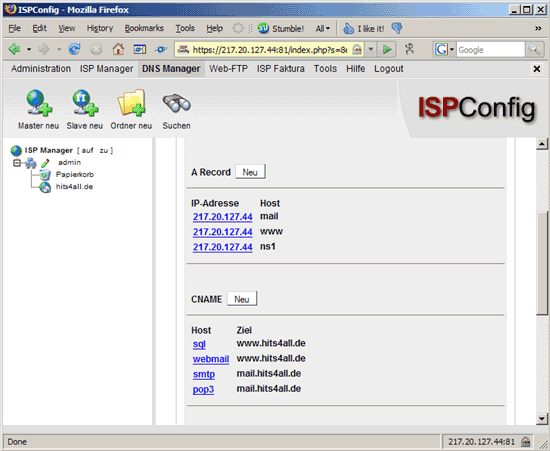
Task: Click the ISP Manager globe icon in tree
Action: (16, 151)
